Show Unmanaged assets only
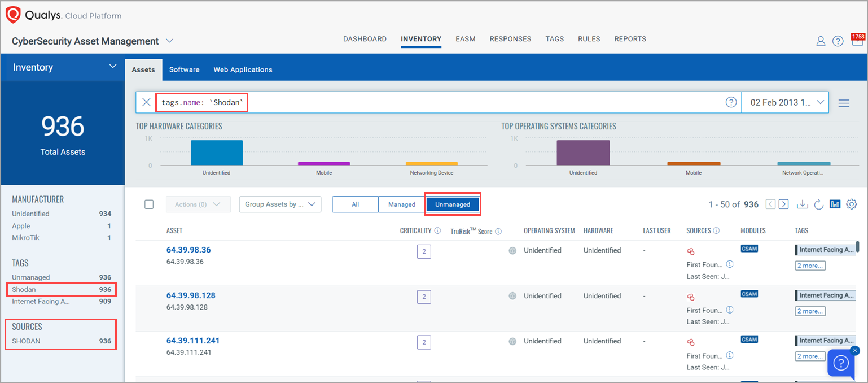 (453, 204)
